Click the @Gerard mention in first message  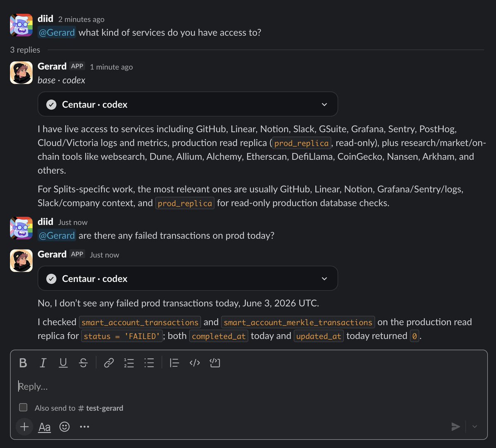(57, 32)
